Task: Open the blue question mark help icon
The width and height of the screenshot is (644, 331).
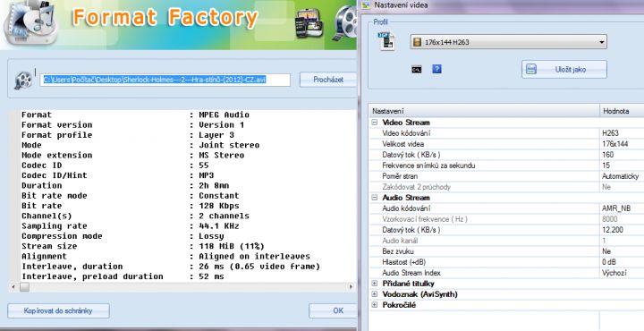Action: point(437,69)
